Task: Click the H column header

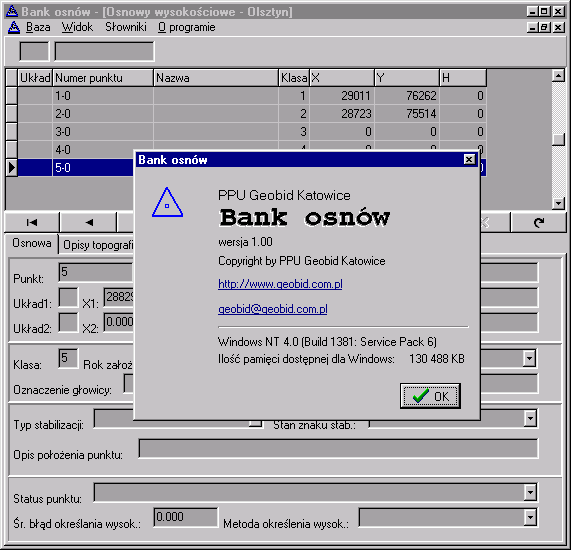Action: [x=463, y=78]
